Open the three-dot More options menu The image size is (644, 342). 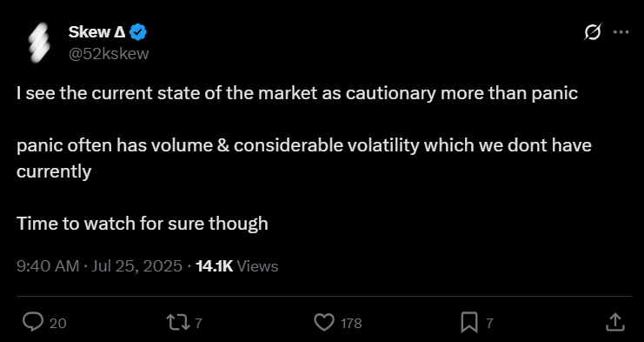coord(621,31)
